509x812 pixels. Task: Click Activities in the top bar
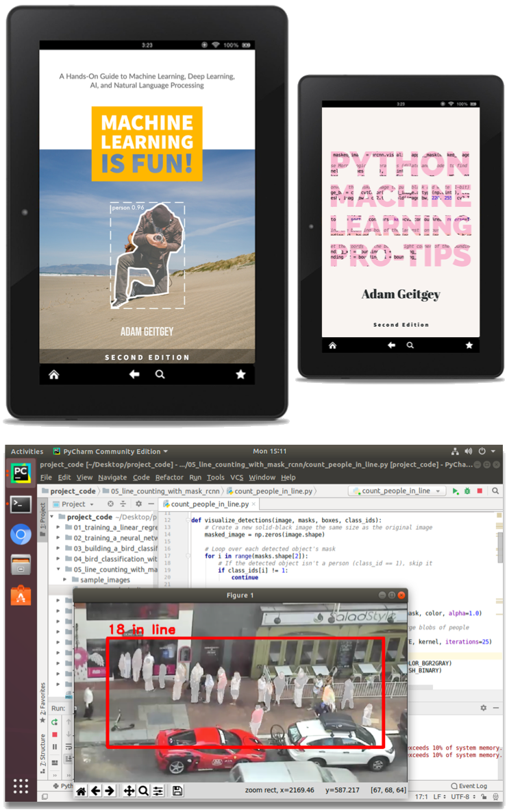27,451
